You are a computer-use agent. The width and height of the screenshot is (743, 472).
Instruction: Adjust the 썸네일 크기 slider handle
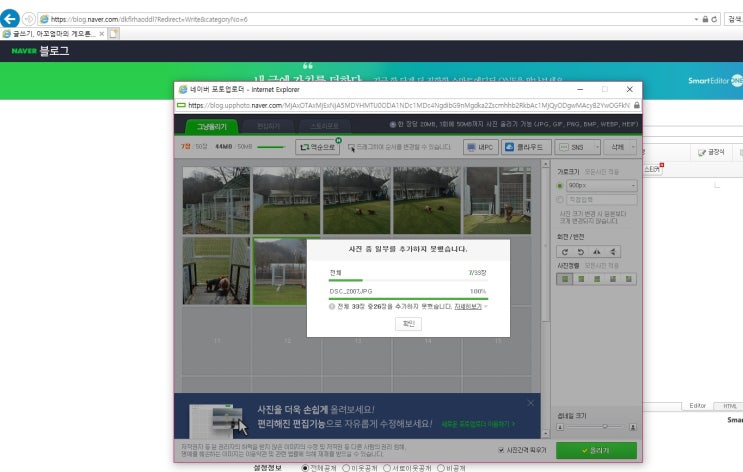click(605, 427)
